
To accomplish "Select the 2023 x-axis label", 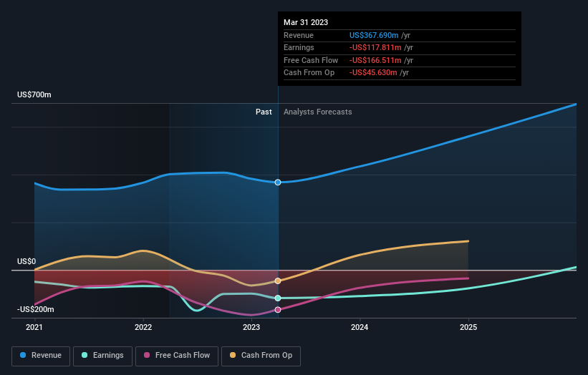I will 251,327.
